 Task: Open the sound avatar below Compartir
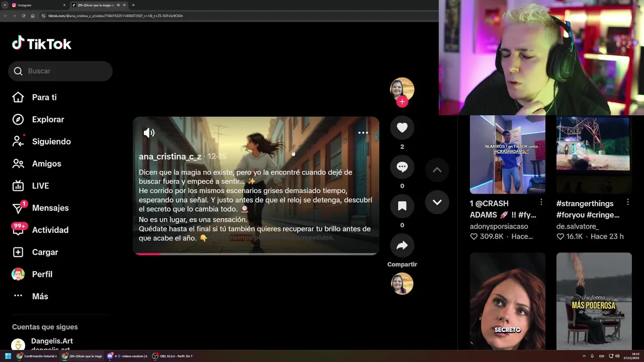point(402,284)
